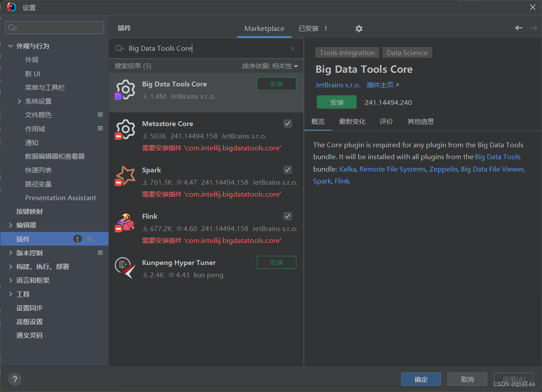Click the Flink plugin squirrel icon

coord(125,222)
